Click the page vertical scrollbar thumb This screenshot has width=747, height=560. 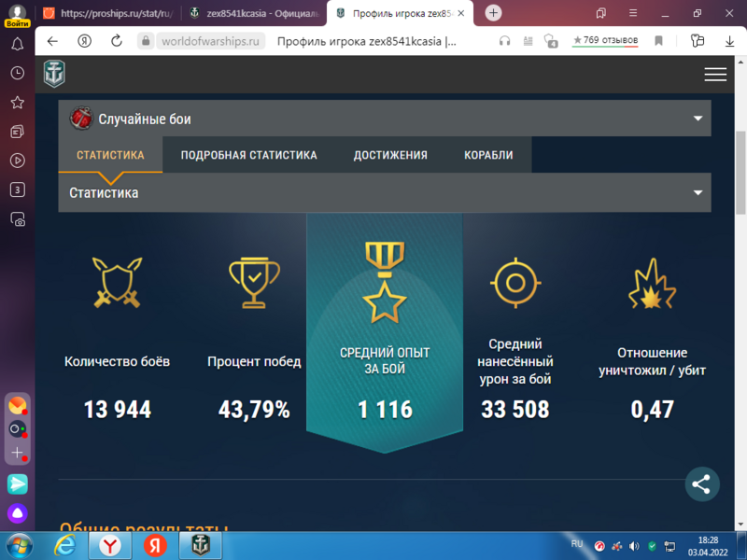click(x=740, y=174)
